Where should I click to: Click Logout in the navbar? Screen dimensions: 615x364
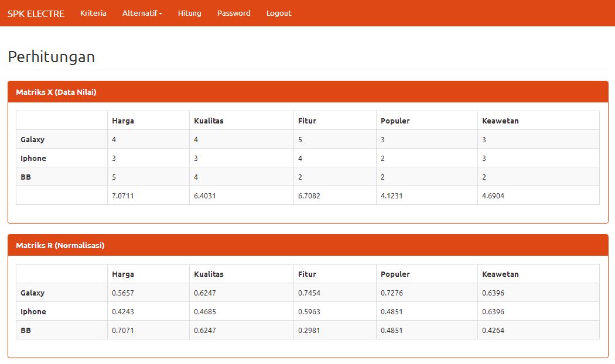(278, 13)
